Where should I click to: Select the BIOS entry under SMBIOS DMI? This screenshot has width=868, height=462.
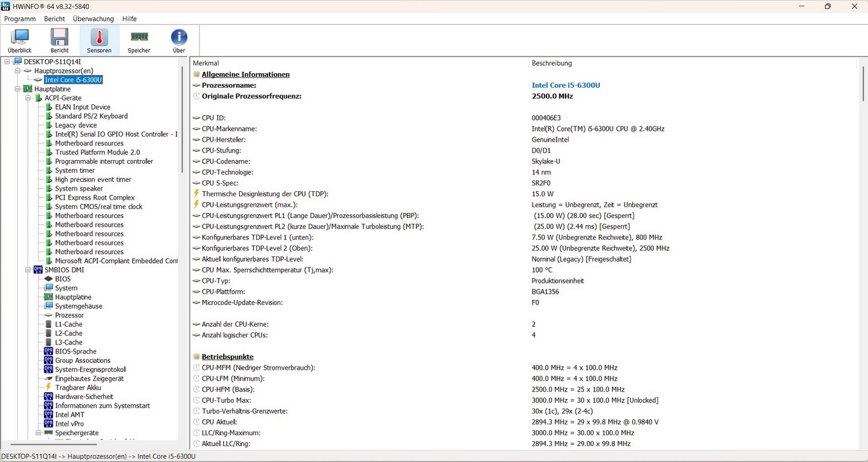(63, 279)
